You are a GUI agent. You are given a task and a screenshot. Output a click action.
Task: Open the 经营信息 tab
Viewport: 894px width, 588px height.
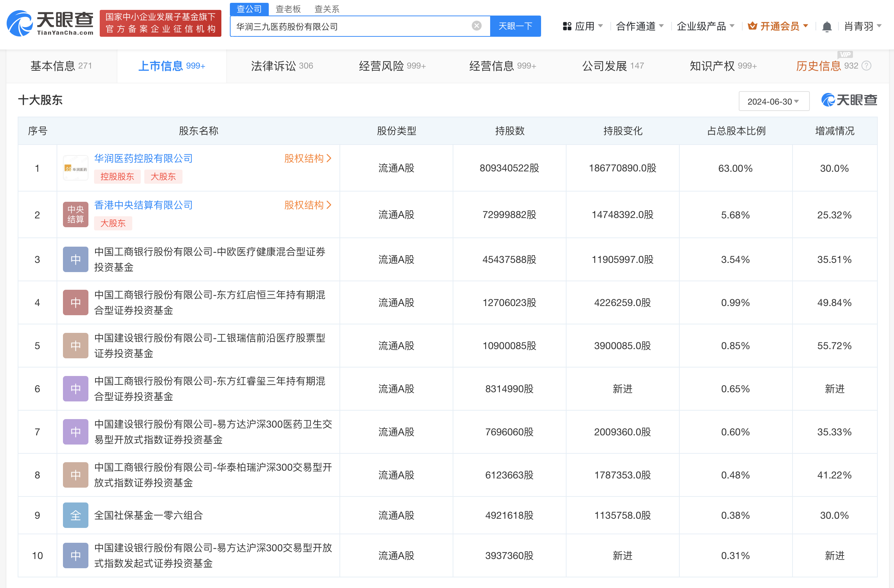[503, 66]
